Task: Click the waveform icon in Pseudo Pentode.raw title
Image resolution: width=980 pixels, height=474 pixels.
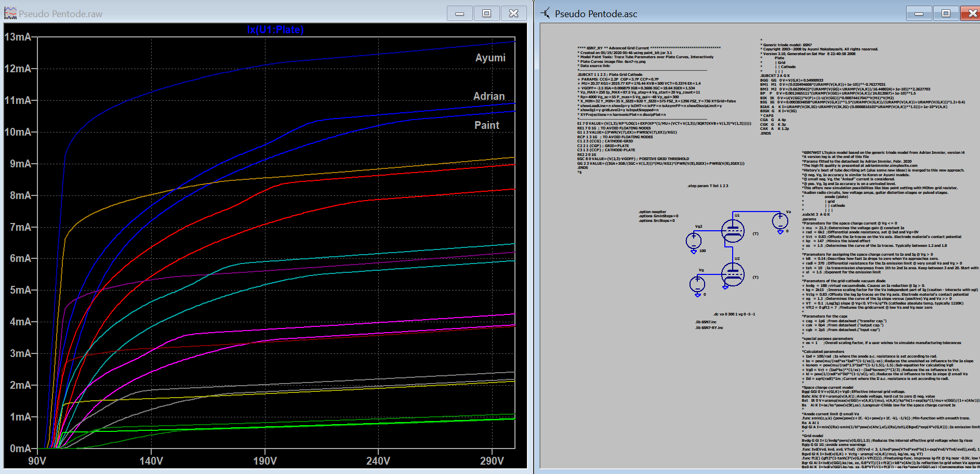Action: (x=10, y=14)
